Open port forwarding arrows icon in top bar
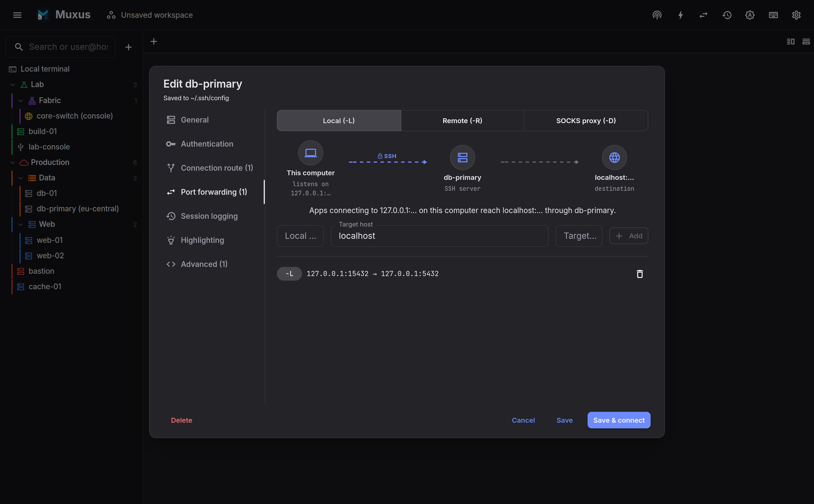The height and width of the screenshot is (504, 814). coord(704,15)
